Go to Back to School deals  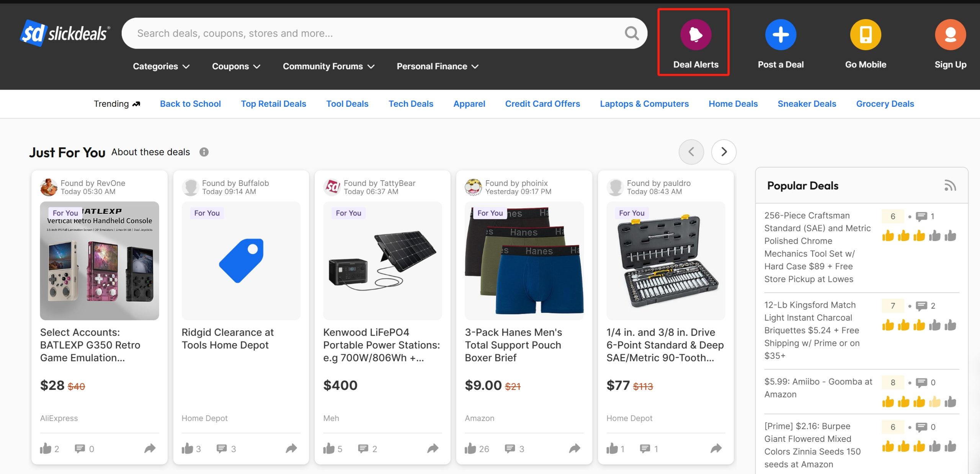point(190,104)
